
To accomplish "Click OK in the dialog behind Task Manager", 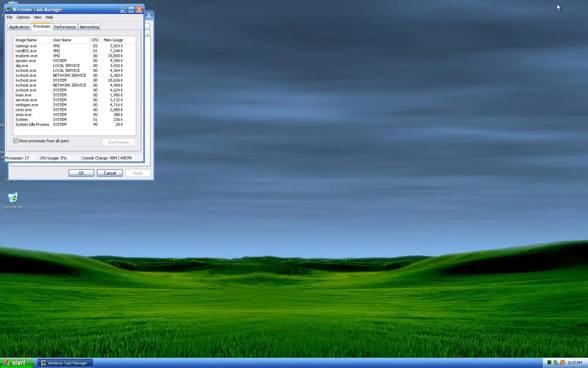I will (x=81, y=173).
